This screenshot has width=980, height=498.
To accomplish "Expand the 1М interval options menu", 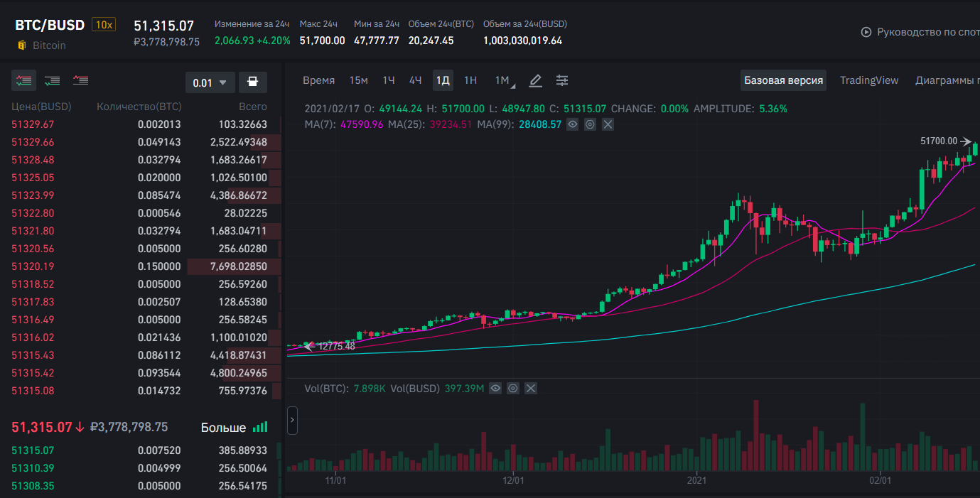I will tap(504, 81).
